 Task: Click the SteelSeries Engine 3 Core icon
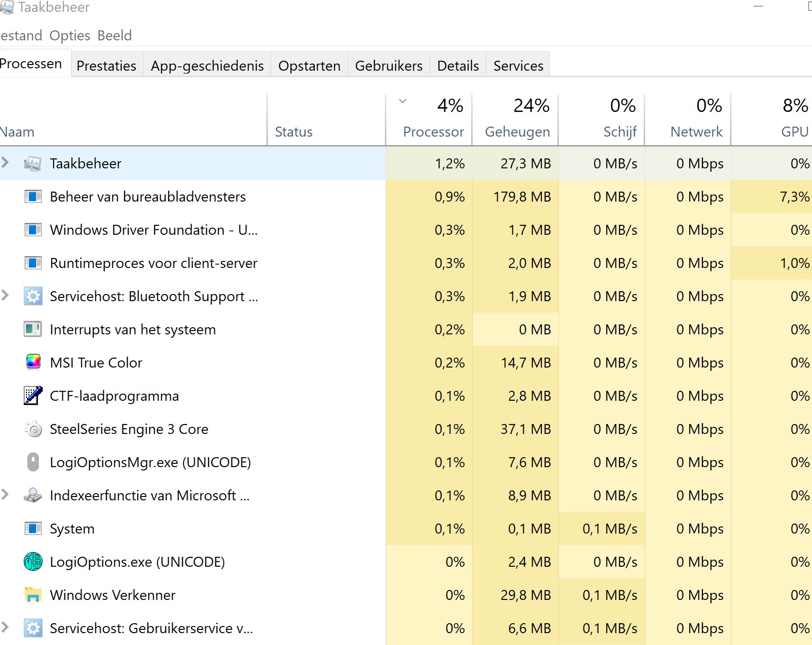[x=33, y=429]
